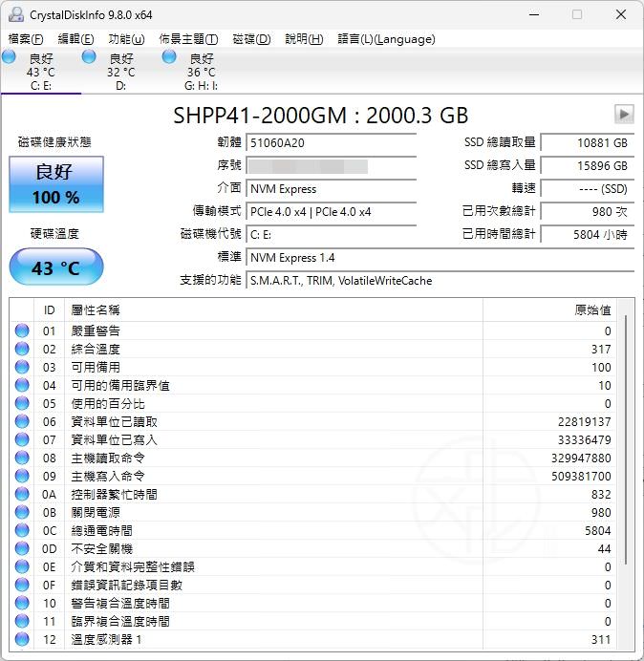Click the ---- (SSD) rotation rate value
The width and height of the screenshot is (644, 661).
(x=588, y=189)
